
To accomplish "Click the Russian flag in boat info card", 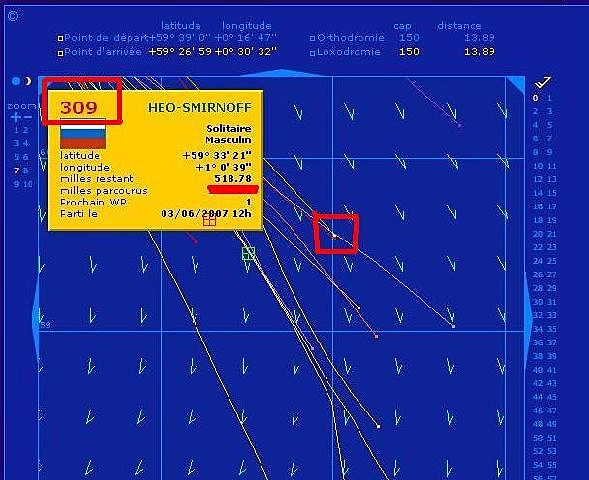I will click(x=83, y=134).
